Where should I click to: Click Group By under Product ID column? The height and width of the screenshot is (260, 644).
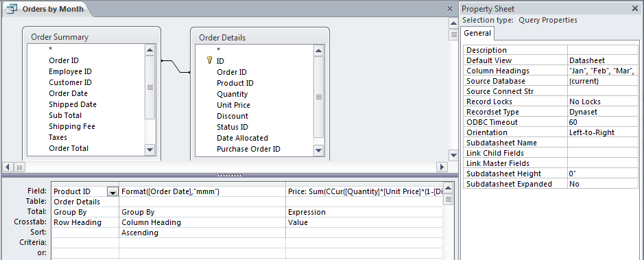click(x=85, y=213)
